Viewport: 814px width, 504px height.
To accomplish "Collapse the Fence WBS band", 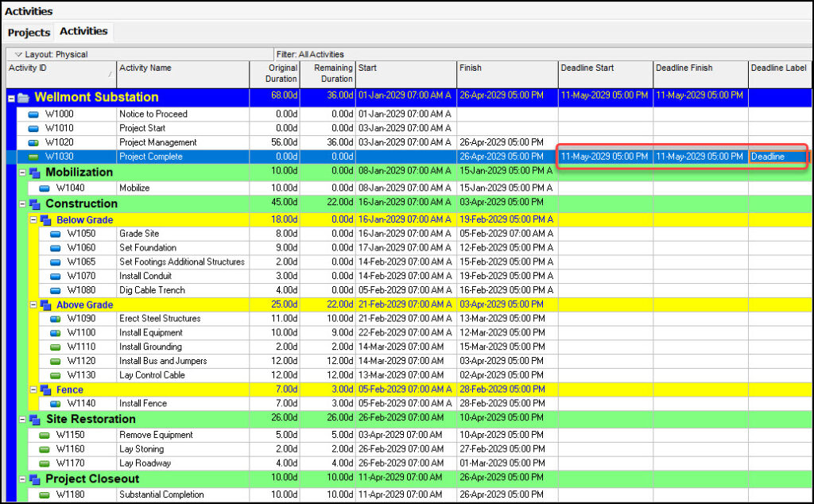I will [x=33, y=390].
